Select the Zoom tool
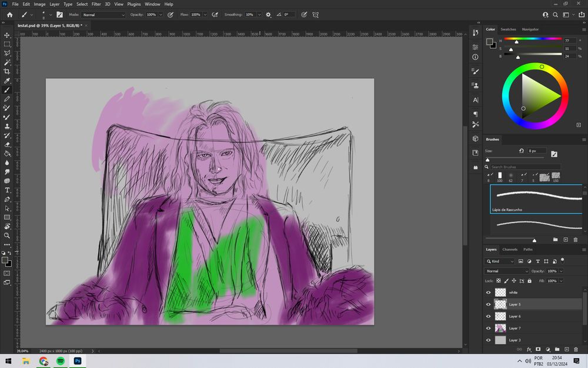 (6, 236)
